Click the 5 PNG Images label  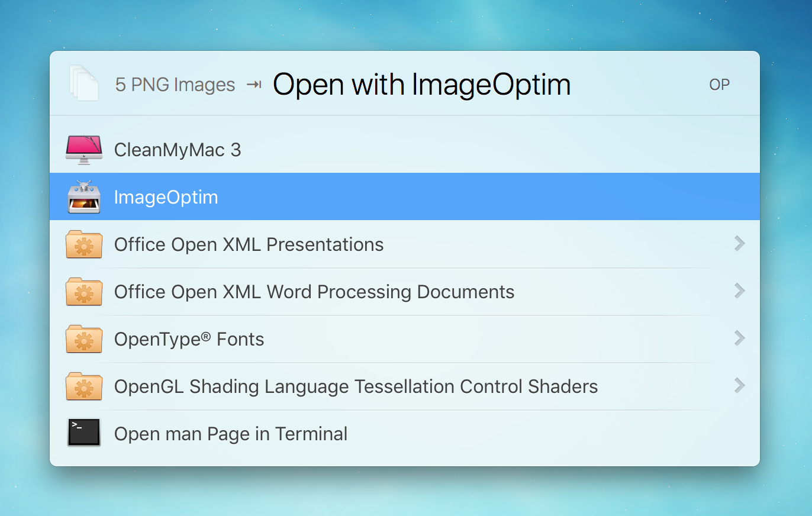(175, 85)
